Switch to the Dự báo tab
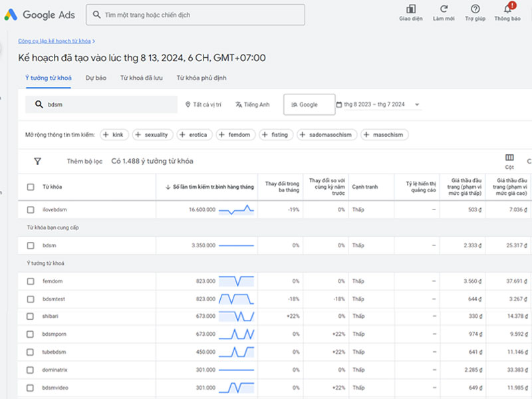The image size is (532, 399). click(x=96, y=78)
